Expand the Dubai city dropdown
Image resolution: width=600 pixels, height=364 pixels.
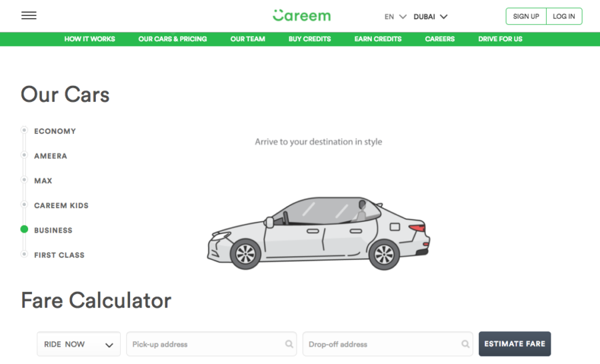click(x=431, y=17)
